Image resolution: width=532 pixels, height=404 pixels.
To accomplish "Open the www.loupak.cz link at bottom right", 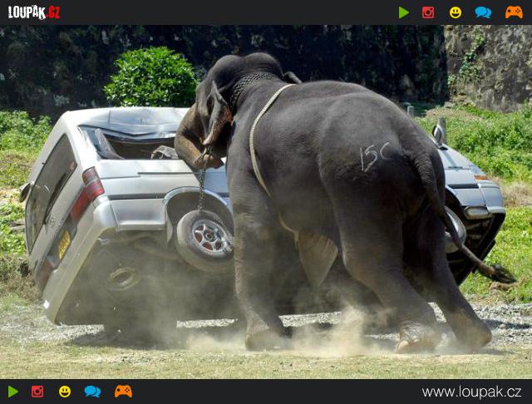I will 471,392.
